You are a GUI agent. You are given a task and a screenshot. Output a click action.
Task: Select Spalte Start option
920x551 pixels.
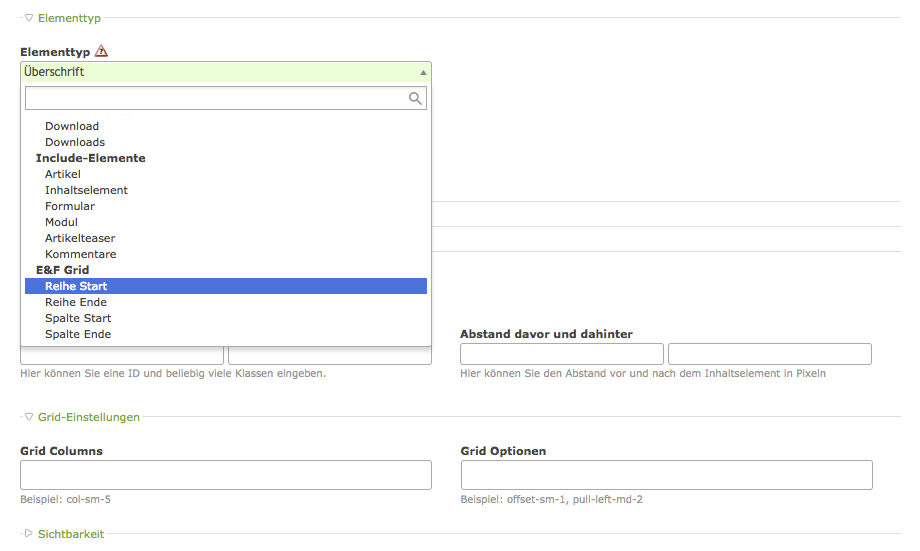click(x=78, y=318)
